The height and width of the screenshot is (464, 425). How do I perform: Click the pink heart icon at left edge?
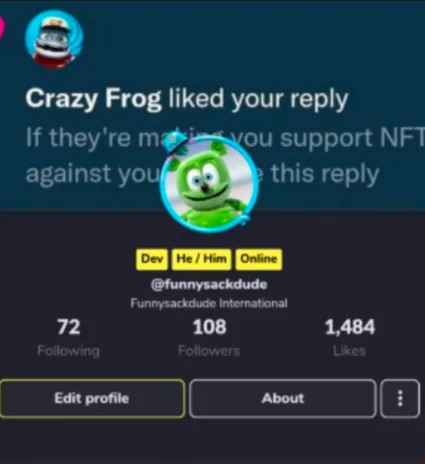click(1, 27)
